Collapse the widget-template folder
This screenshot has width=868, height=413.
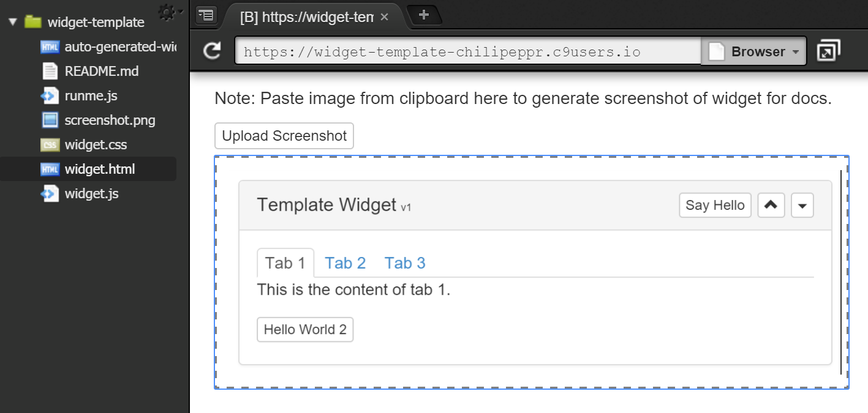click(13, 23)
